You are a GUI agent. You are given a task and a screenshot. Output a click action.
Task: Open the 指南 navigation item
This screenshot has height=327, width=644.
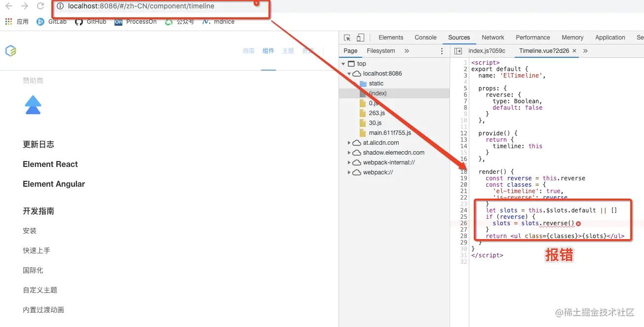pyautogui.click(x=249, y=51)
